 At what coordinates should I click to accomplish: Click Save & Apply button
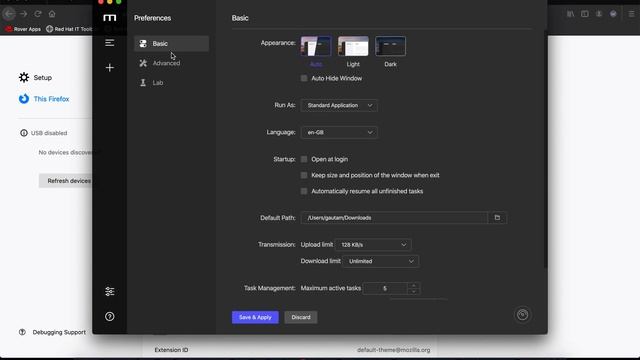(x=255, y=317)
